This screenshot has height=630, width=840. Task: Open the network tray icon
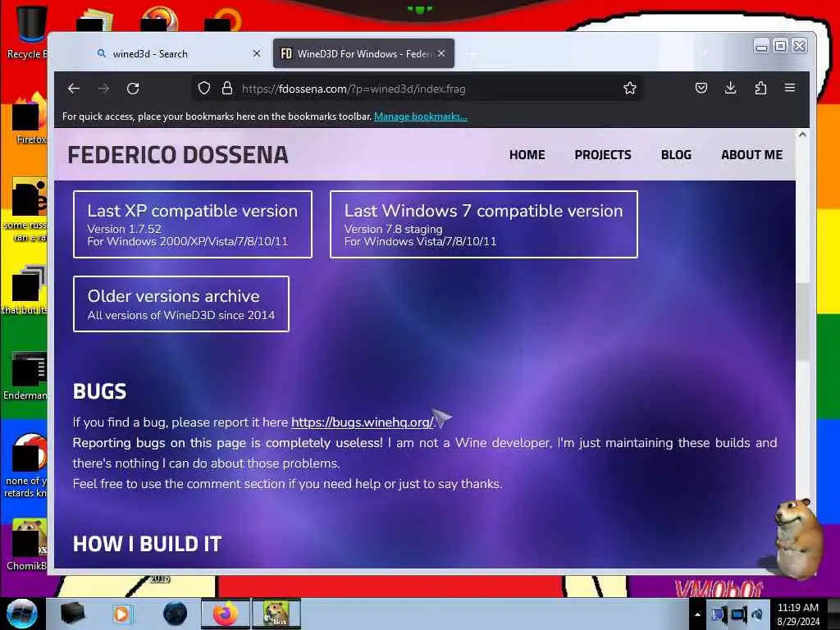[738, 614]
